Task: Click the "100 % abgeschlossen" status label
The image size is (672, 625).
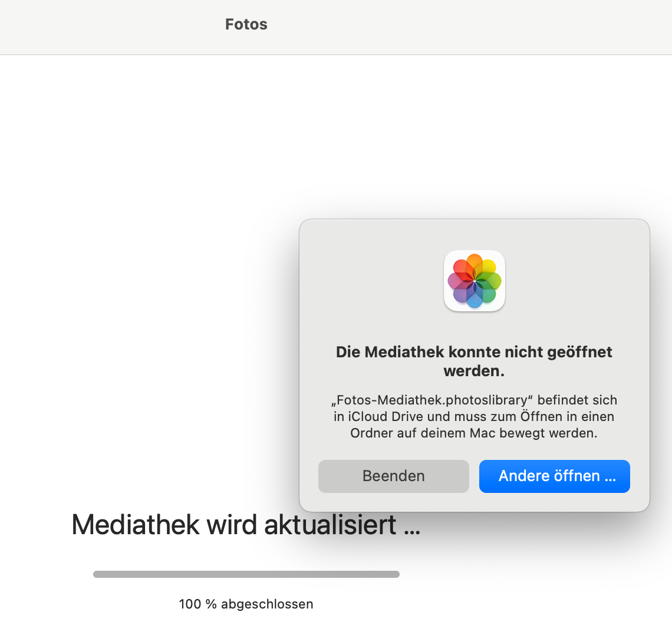Action: tap(246, 604)
